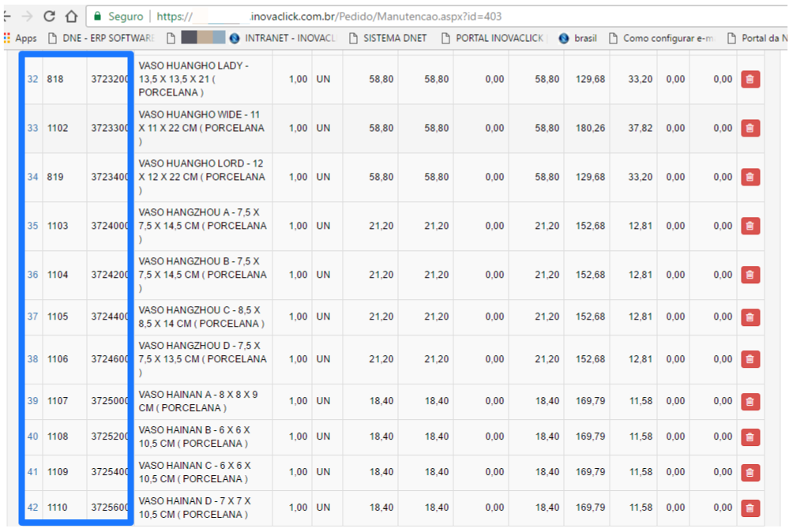This screenshot has height=532, width=789.
Task: Open row number 35 link
Action: [32, 226]
